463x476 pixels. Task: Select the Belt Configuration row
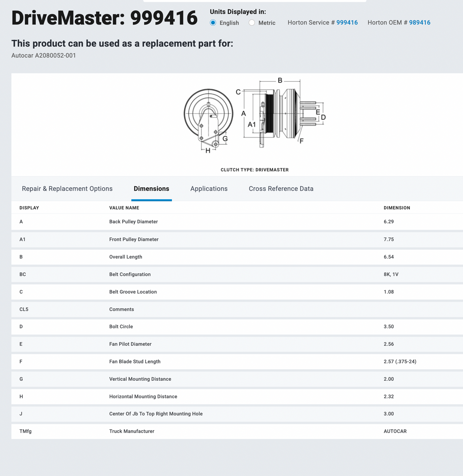click(x=130, y=275)
